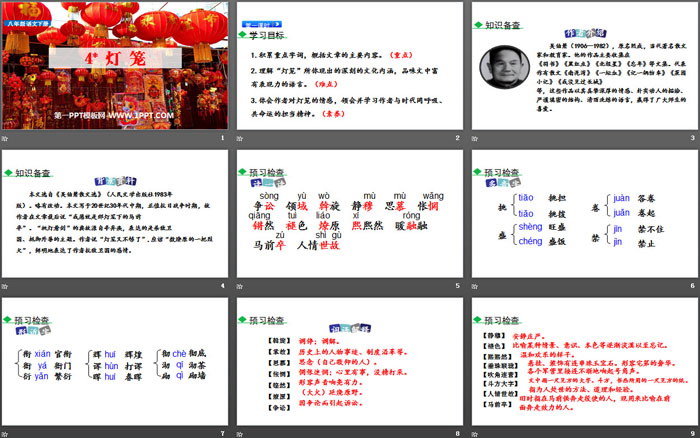
Task: Click the animation star icon under slide 9
Action: (x=475, y=434)
